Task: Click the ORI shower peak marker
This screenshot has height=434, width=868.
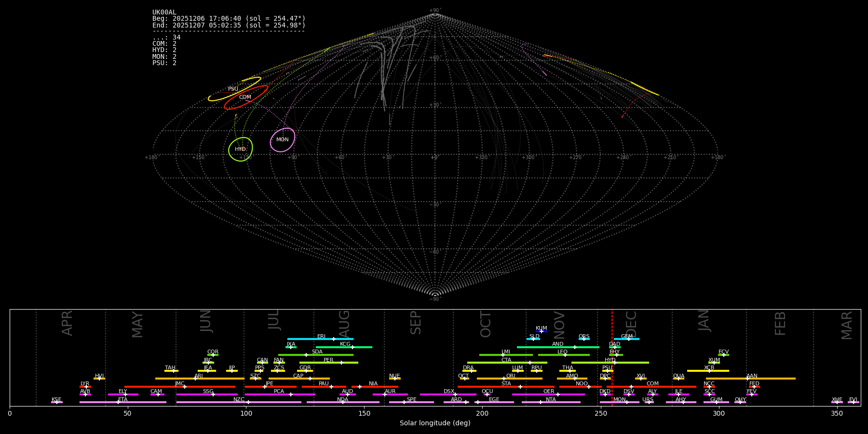Action: pyautogui.click(x=504, y=379)
